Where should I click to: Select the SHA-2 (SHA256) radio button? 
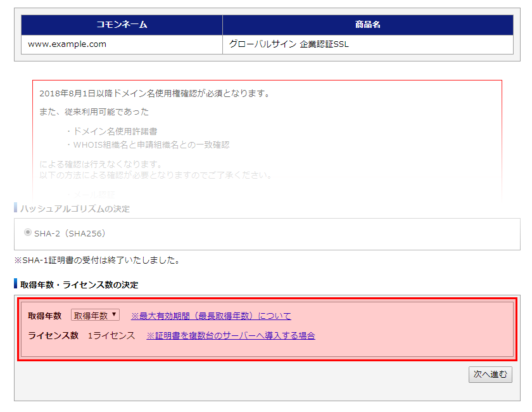coord(28,233)
